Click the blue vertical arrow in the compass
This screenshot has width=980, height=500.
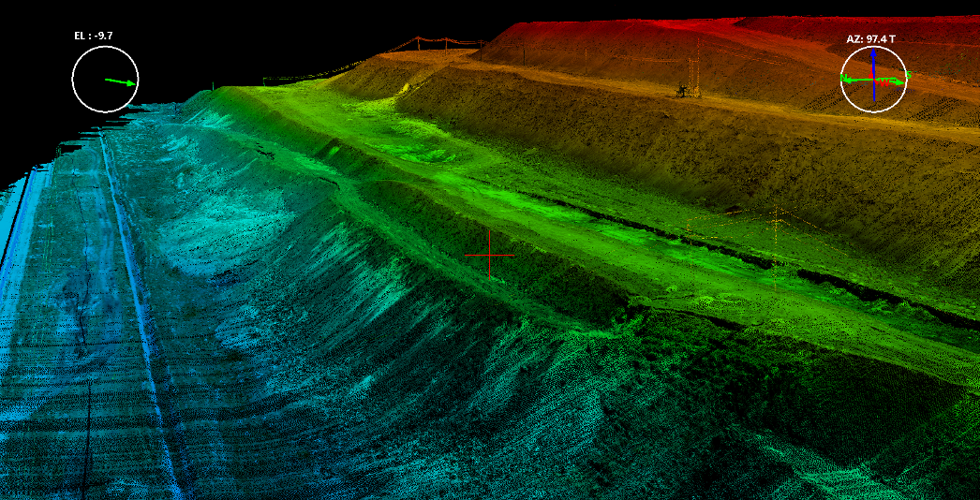873,70
